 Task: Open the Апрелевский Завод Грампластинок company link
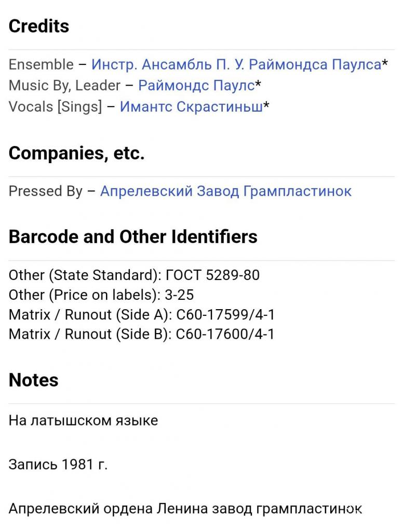[x=225, y=191]
